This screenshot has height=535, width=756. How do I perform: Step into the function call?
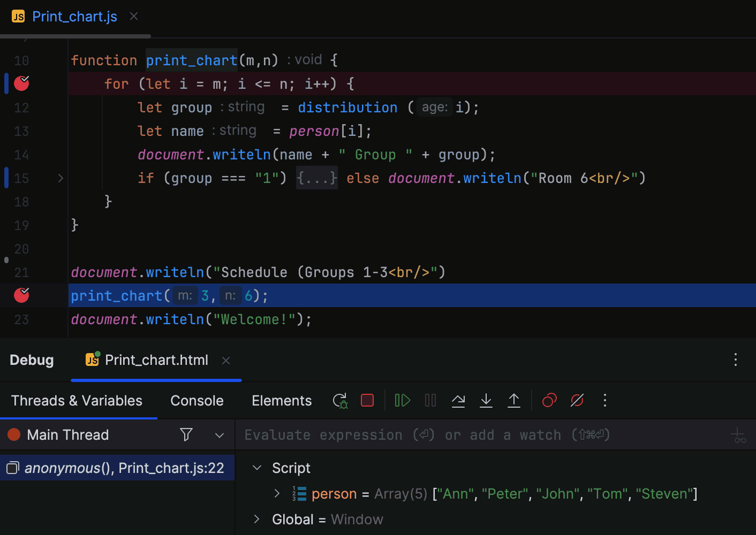486,400
